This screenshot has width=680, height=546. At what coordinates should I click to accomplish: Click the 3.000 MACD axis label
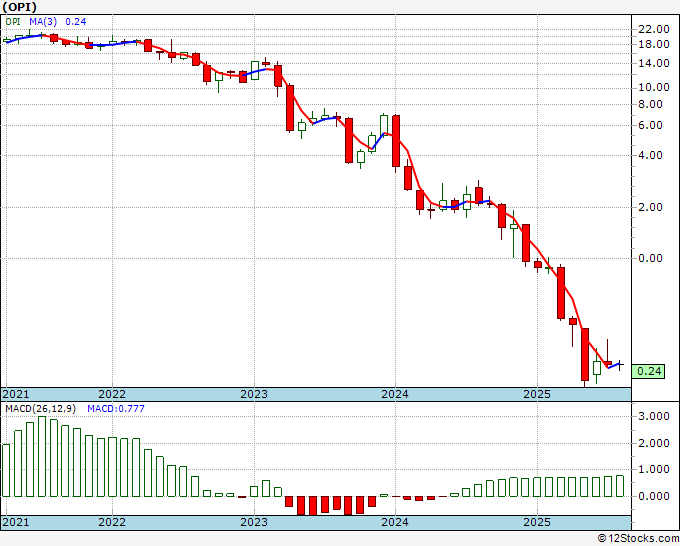pyautogui.click(x=654, y=417)
